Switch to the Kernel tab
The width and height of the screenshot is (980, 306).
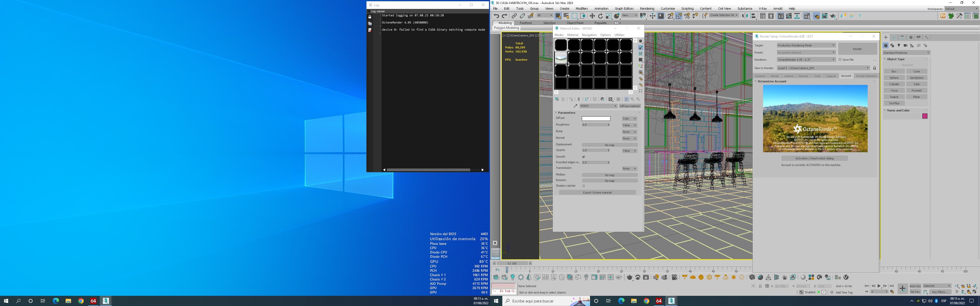point(775,76)
